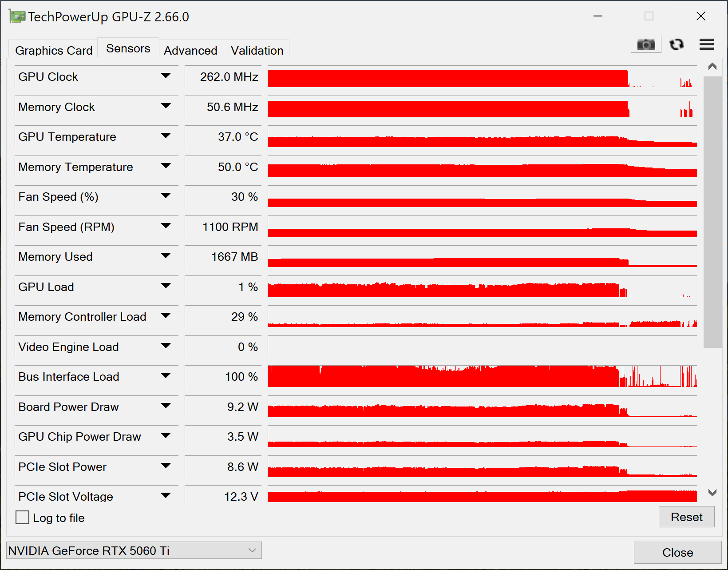Click the Memory Controller Load graph
This screenshot has height=570, width=728.
[x=482, y=316]
